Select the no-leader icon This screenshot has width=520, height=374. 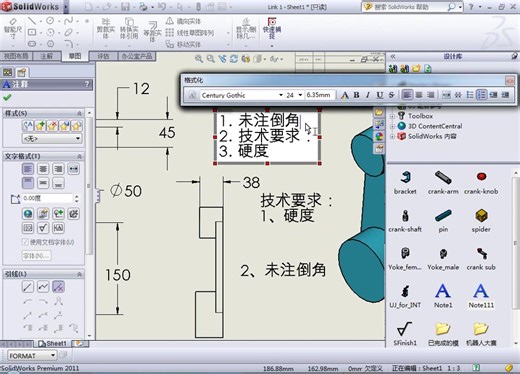click(x=58, y=287)
